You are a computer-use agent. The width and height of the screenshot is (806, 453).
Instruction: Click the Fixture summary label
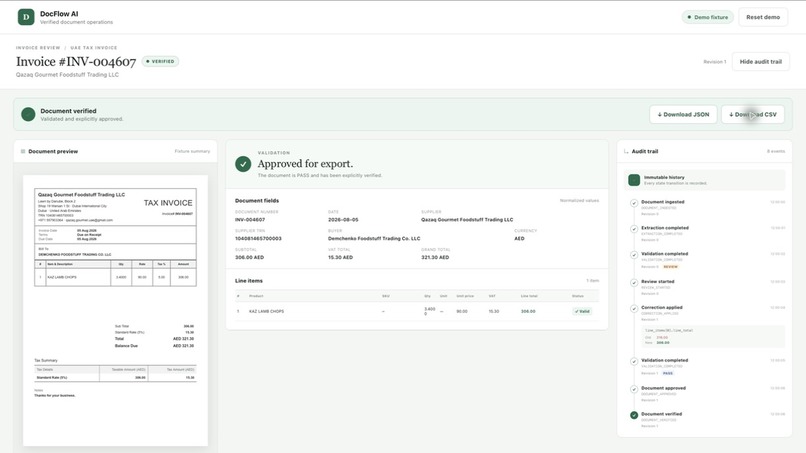pyautogui.click(x=192, y=151)
